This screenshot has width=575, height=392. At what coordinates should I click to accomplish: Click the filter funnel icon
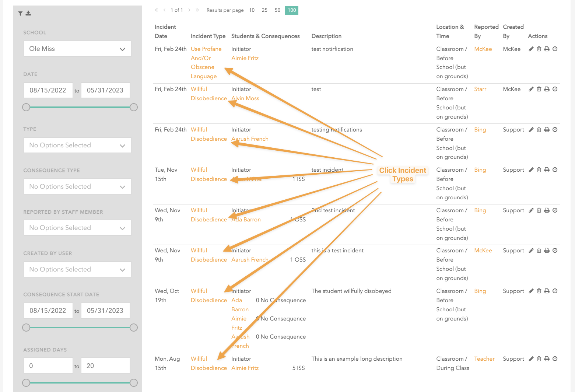click(20, 14)
